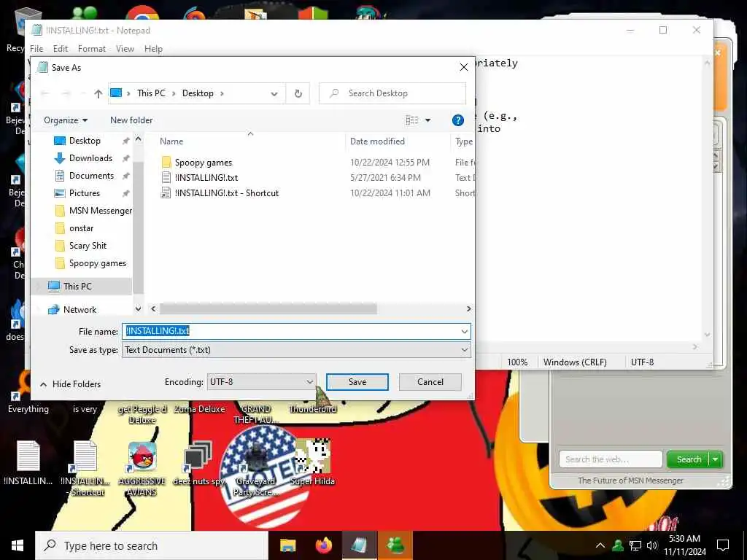This screenshot has width=747, height=560.
Task: Open Firefox from taskbar
Action: click(x=323, y=545)
